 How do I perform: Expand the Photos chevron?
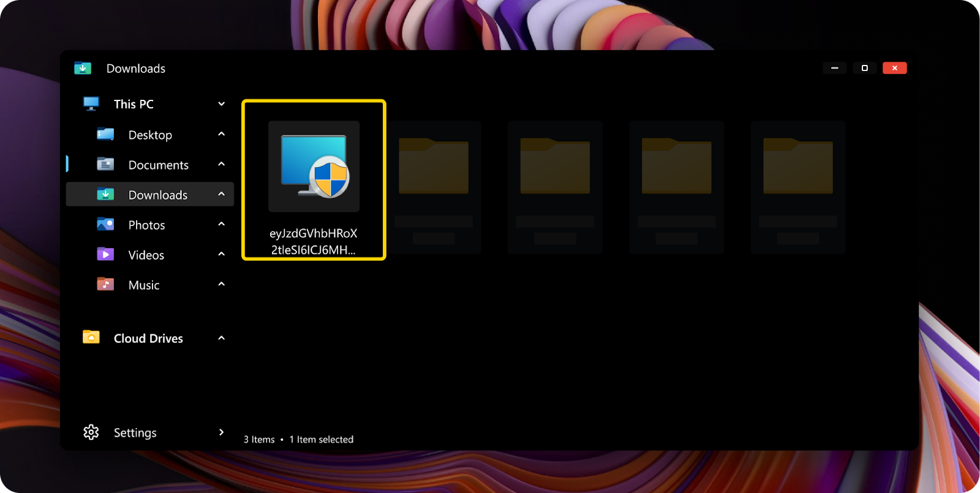[222, 224]
